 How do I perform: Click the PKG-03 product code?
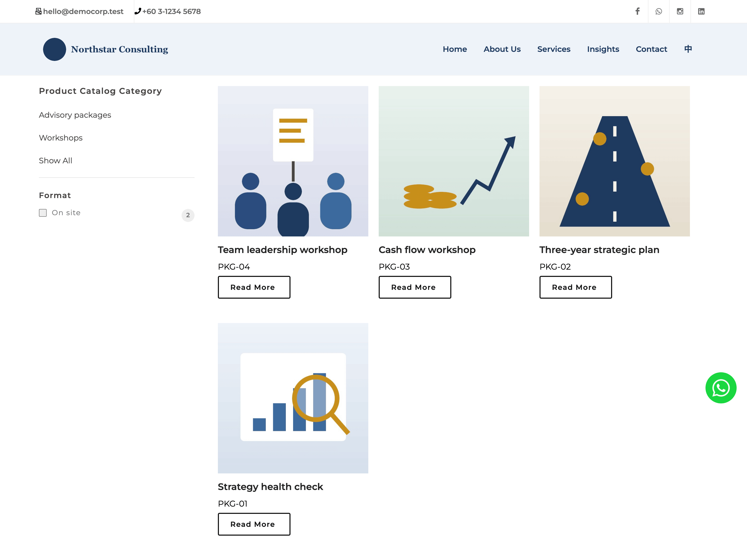pyautogui.click(x=394, y=267)
